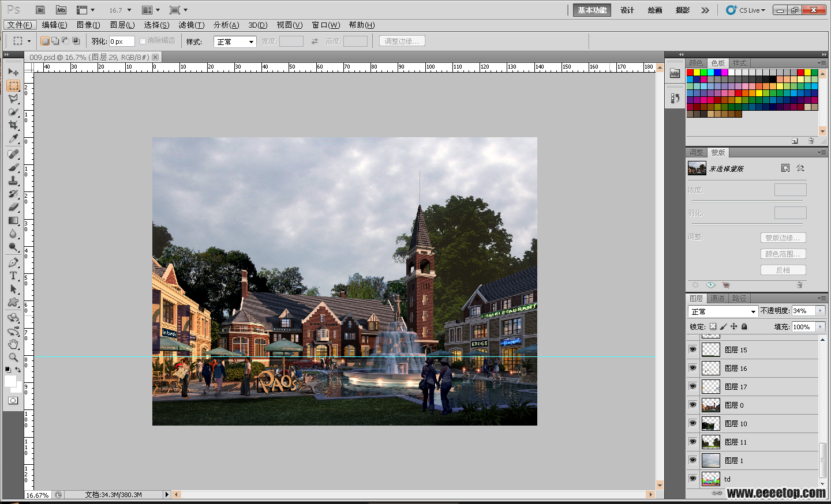Image resolution: width=831 pixels, height=504 pixels.
Task: Open the layer blend mode dropdown
Action: point(723,311)
